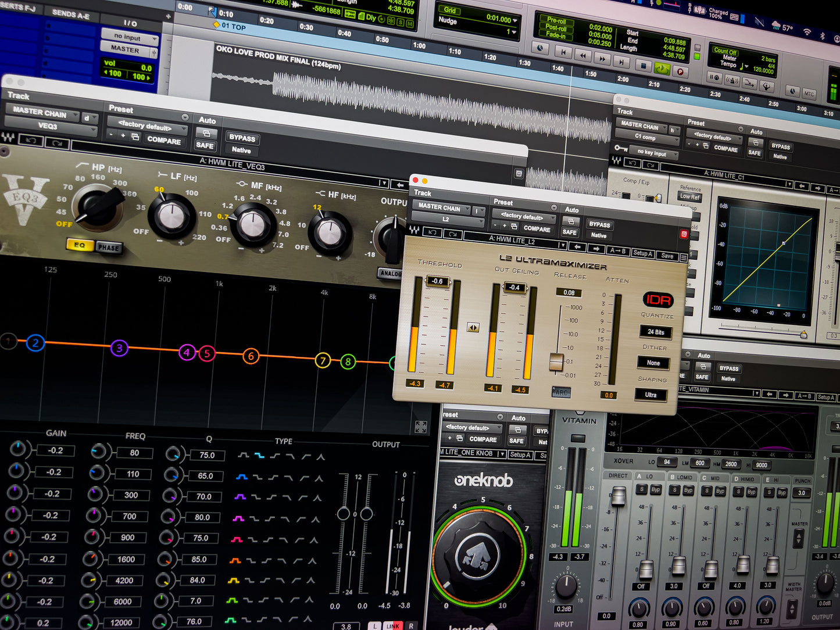Click the MTC button in transport area
This screenshot has height=630, width=840.
point(809,94)
